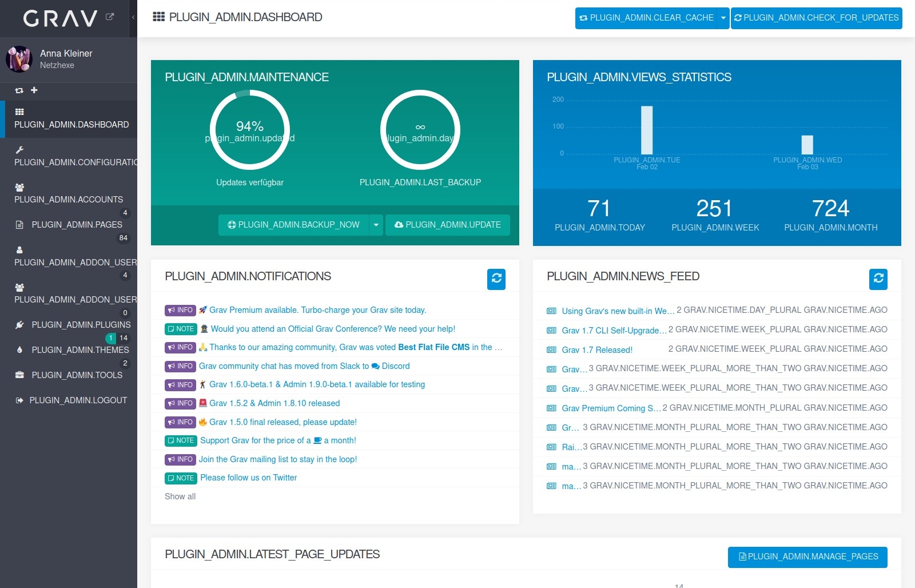Viewport: 915px width, 588px height.
Task: Open Accounts via the users icon
Action: tap(19, 187)
